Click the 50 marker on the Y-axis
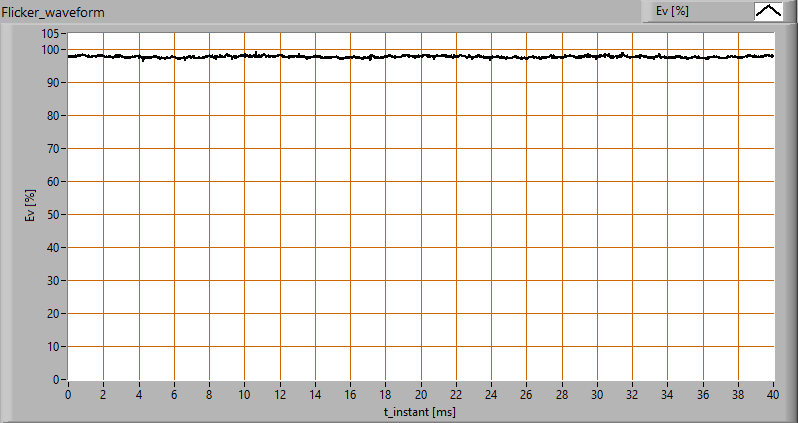Viewport: 798px width, 423px height. [53, 215]
